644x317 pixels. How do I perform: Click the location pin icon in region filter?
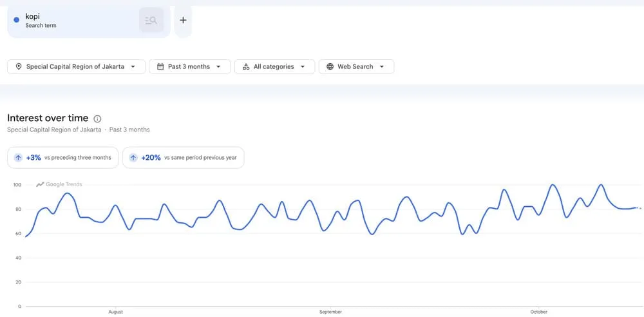coord(19,66)
